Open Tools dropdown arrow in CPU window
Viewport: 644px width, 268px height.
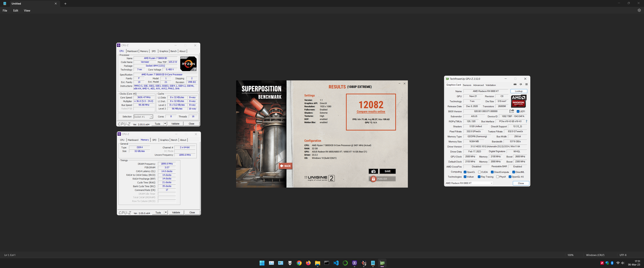click(165, 124)
